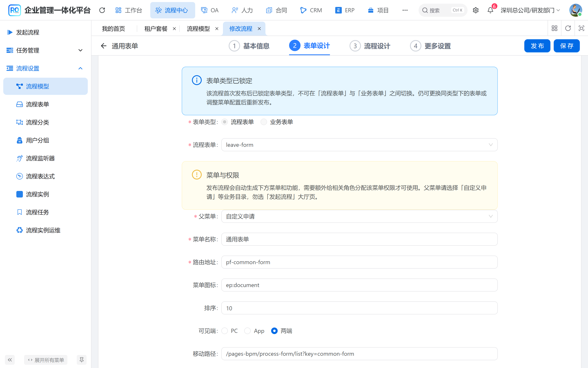Open the 流程表单 leave-form dropdown
This screenshot has height=368, width=588.
tap(359, 145)
